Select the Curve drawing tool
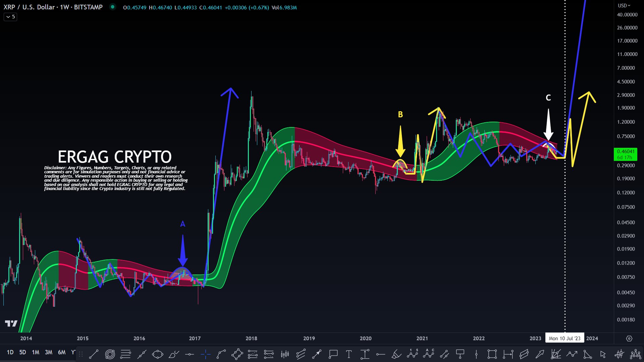This screenshot has height=362, width=644. (x=221, y=354)
